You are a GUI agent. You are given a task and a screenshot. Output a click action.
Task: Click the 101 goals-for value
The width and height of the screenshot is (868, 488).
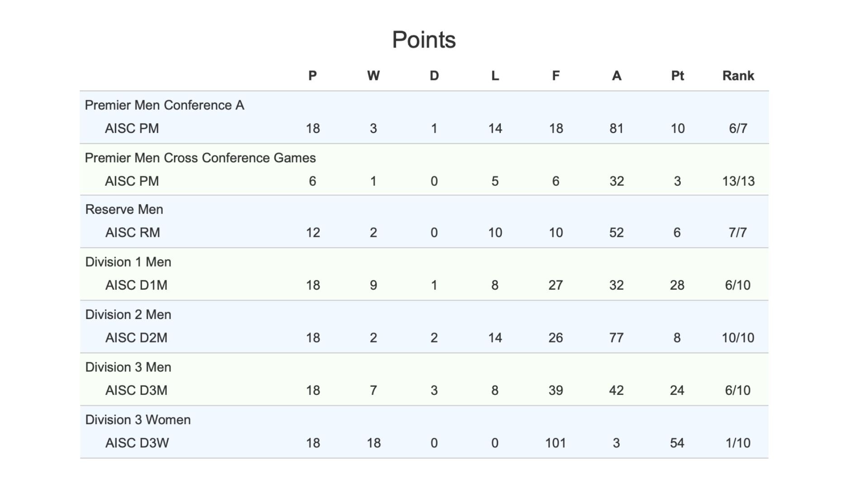[556, 443]
